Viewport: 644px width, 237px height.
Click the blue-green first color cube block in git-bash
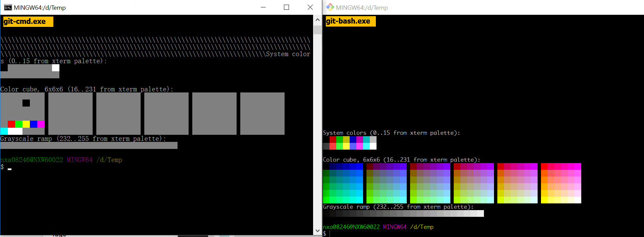click(x=343, y=183)
